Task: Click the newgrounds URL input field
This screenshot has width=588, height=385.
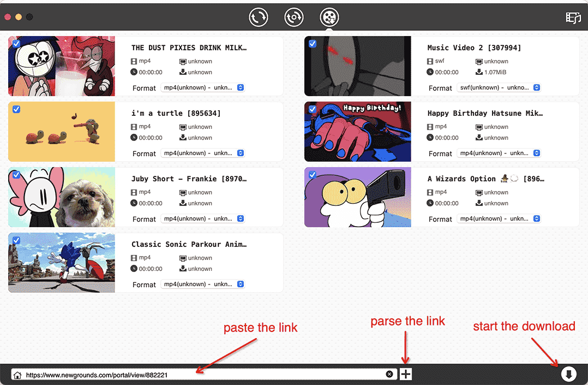Action: [x=205, y=375]
